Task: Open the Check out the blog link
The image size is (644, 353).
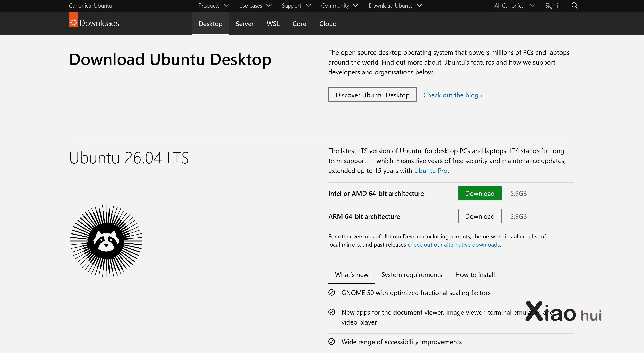Action: click(x=452, y=95)
